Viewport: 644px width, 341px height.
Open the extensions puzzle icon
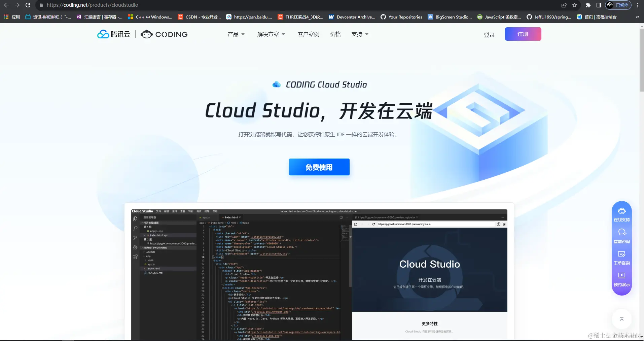click(588, 5)
